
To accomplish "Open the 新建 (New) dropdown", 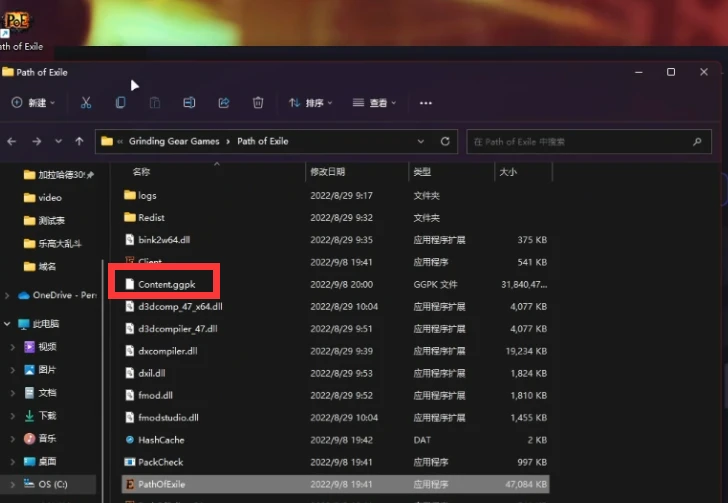I will 33,103.
